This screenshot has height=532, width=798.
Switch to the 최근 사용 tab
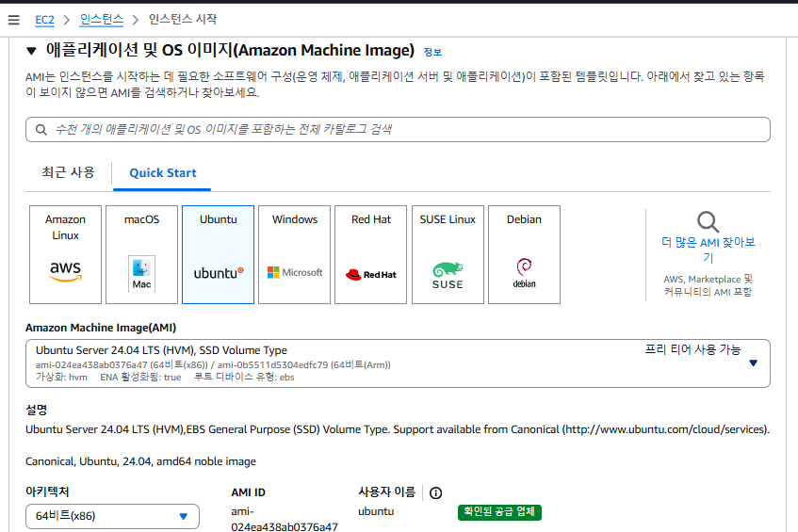(68, 172)
